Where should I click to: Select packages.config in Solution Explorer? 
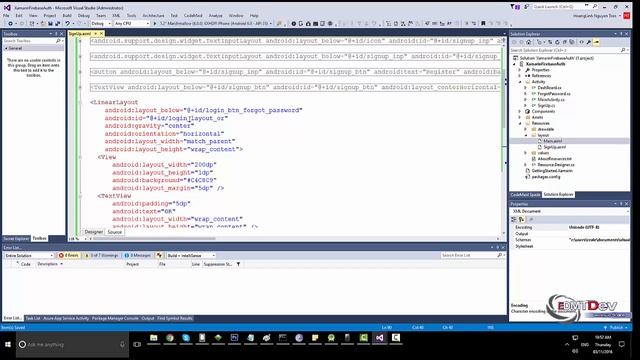(546, 177)
